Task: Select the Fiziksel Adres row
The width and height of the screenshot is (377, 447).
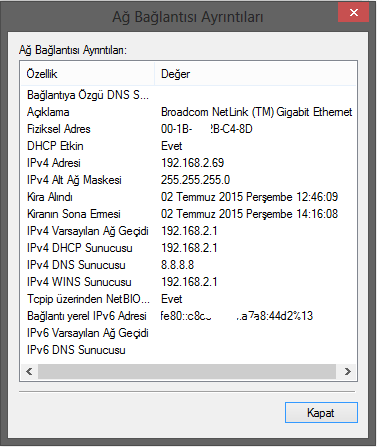Action: 189,129
